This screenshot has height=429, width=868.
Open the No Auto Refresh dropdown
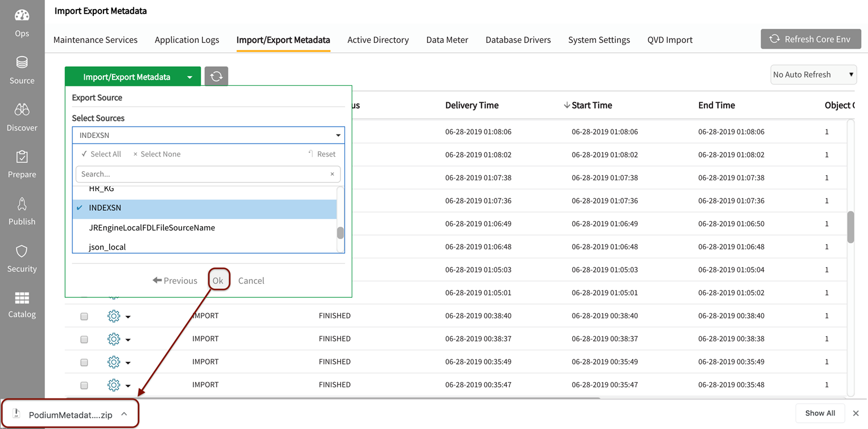(x=813, y=75)
